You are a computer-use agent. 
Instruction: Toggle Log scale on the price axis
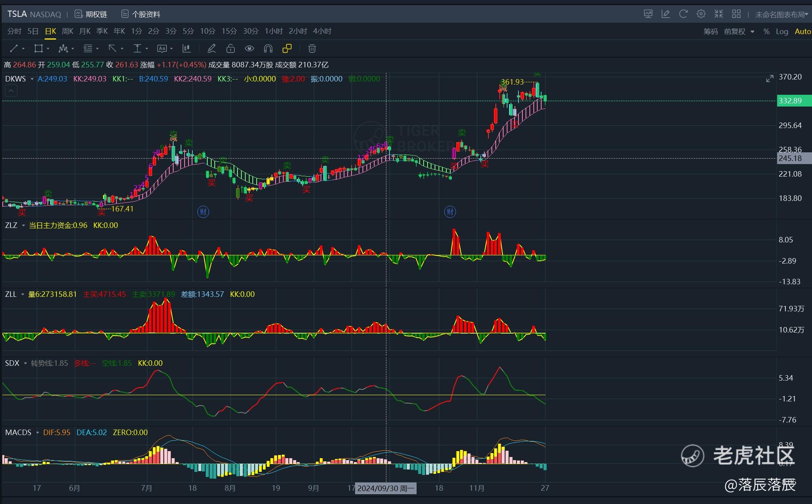[781, 31]
